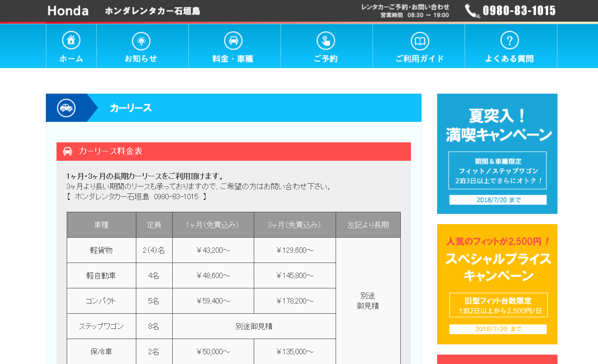Click the news lightbulb icon
Image resolution: width=598 pixels, height=364 pixels.
pyautogui.click(x=141, y=41)
